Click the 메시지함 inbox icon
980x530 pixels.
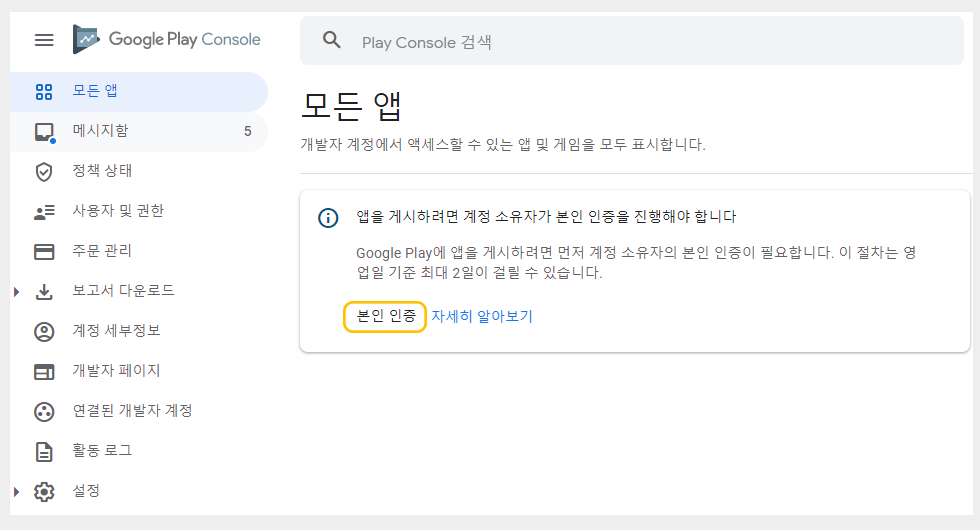[44, 132]
